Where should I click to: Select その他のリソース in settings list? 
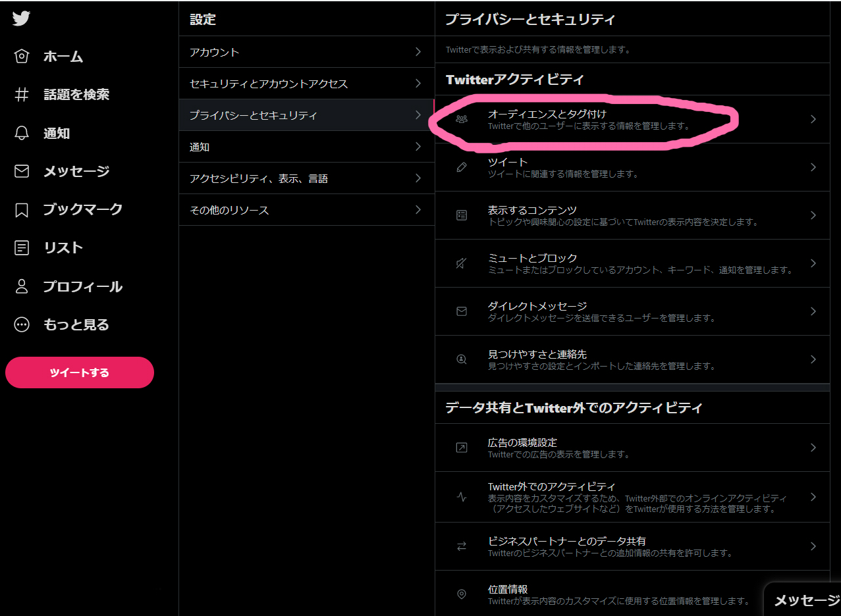pyautogui.click(x=306, y=210)
